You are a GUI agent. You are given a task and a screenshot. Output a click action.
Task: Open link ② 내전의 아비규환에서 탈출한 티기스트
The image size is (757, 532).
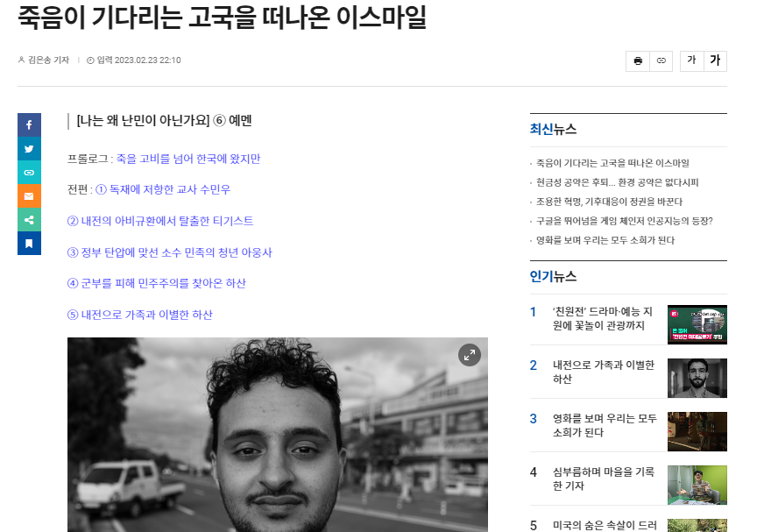[160, 221]
